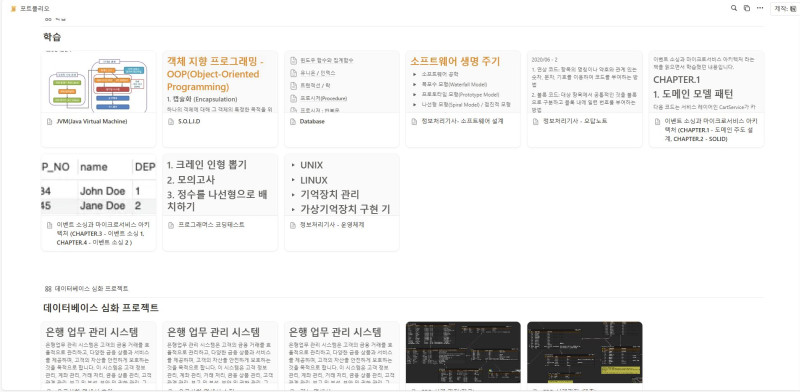Screen dimensions: 800x392
Task: Click page icon beside CHAPTER.3 - 이벤트 소싱 1 title
Action: [x=49, y=225]
